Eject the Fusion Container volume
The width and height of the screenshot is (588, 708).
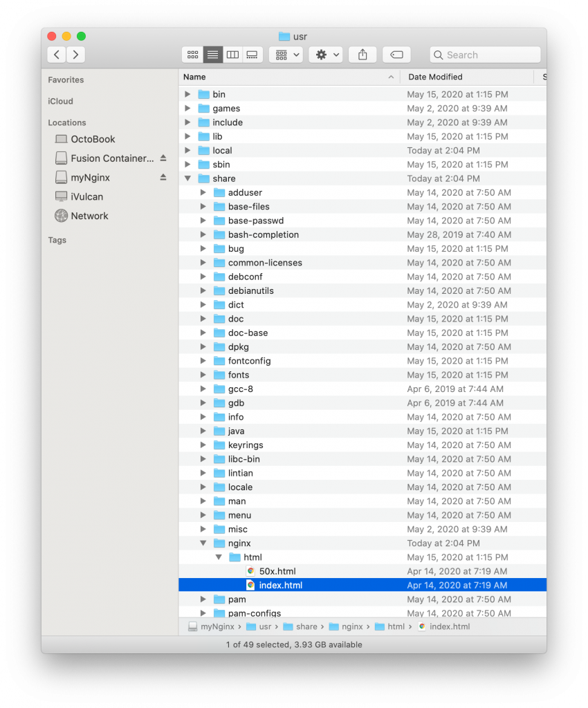(163, 158)
